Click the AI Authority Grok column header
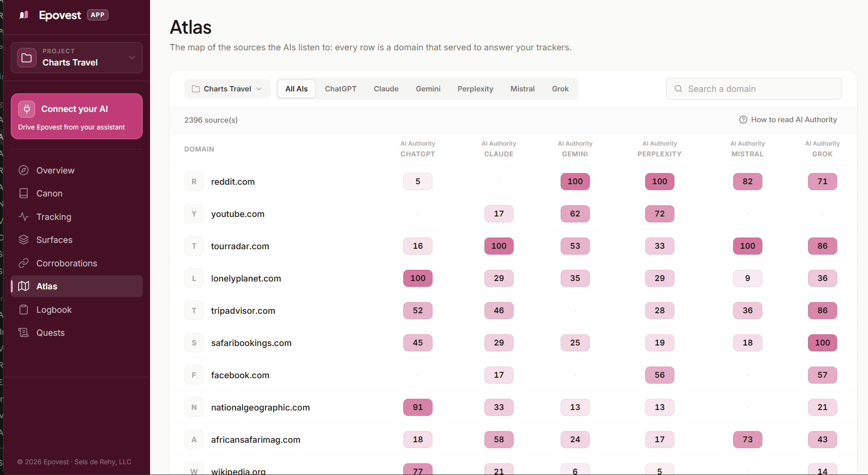Image resolution: width=868 pixels, height=475 pixels. 823,149
